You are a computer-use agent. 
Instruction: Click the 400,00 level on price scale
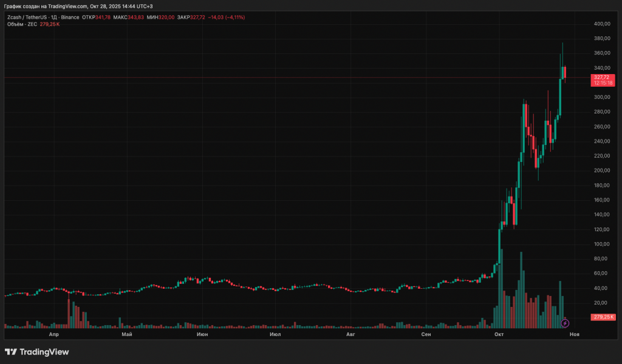pyautogui.click(x=602, y=24)
